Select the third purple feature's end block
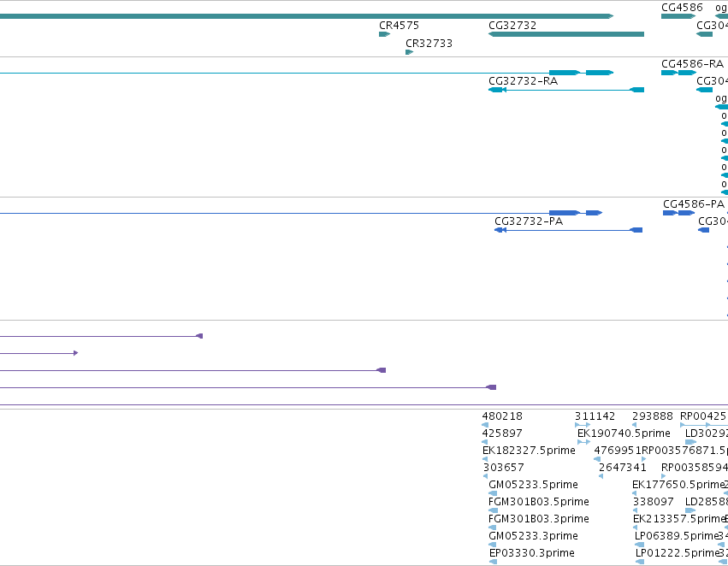 click(382, 370)
